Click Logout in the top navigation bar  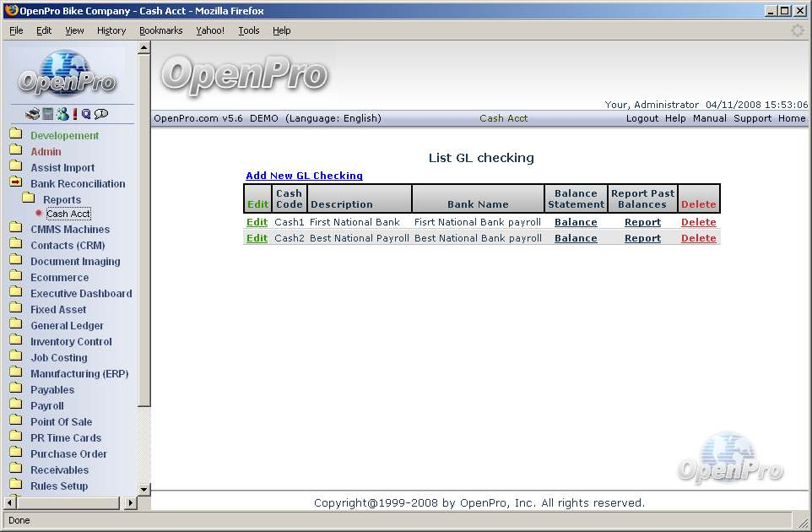coord(641,118)
